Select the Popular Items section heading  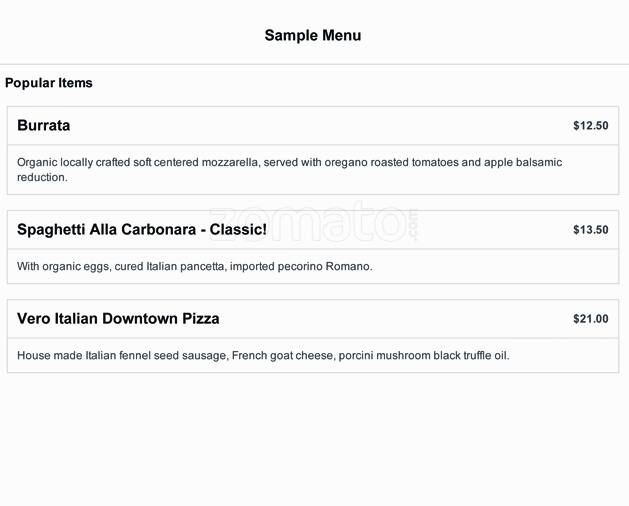[49, 83]
